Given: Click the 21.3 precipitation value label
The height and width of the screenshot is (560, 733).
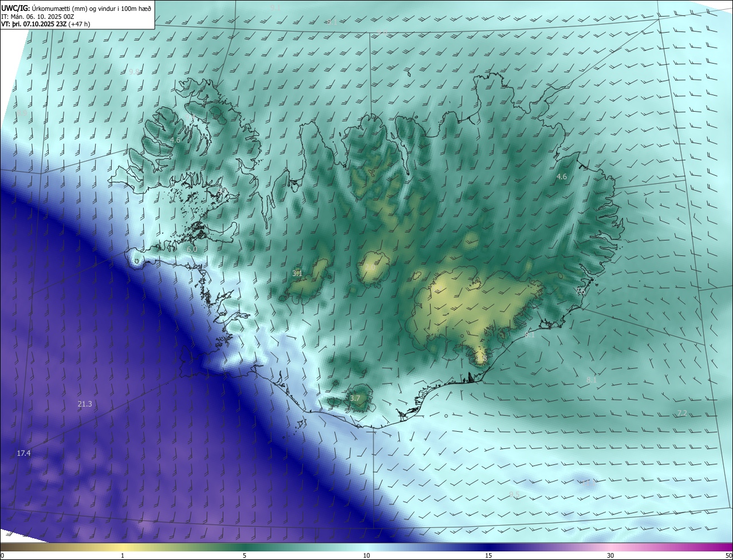Looking at the screenshot, I should (x=85, y=404).
